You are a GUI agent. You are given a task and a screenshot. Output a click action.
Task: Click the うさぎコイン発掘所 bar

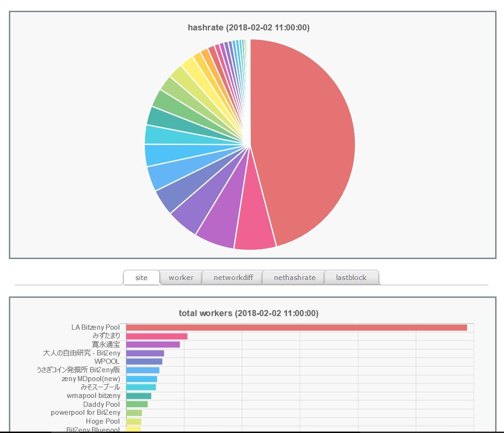tap(143, 370)
